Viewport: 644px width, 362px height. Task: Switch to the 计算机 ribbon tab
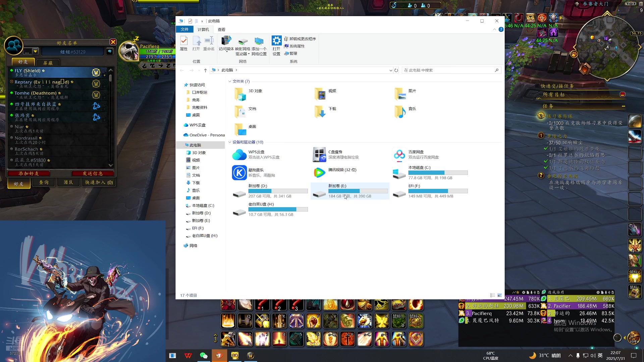click(x=203, y=29)
